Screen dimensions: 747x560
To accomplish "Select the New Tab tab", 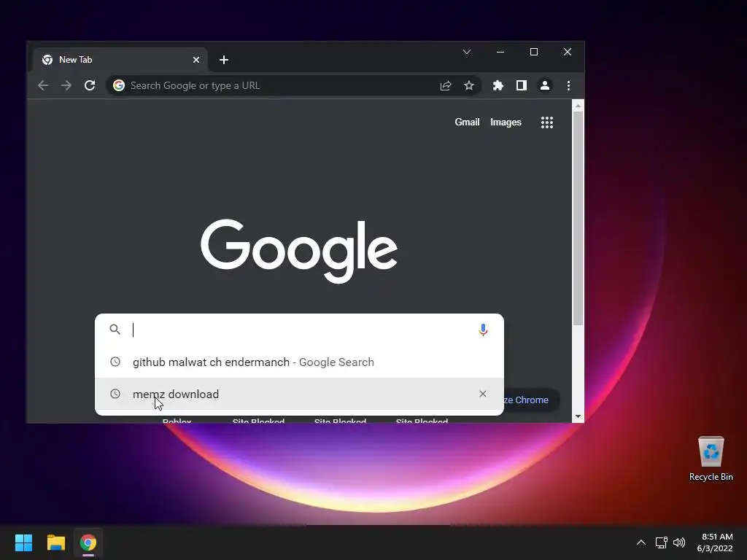I will pyautogui.click(x=120, y=60).
